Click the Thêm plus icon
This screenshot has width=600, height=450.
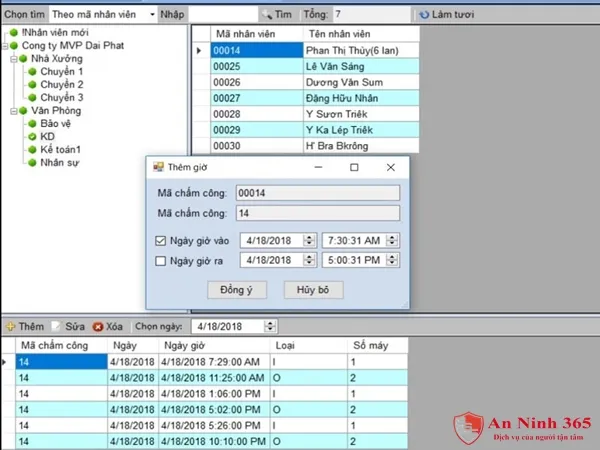[9, 326]
